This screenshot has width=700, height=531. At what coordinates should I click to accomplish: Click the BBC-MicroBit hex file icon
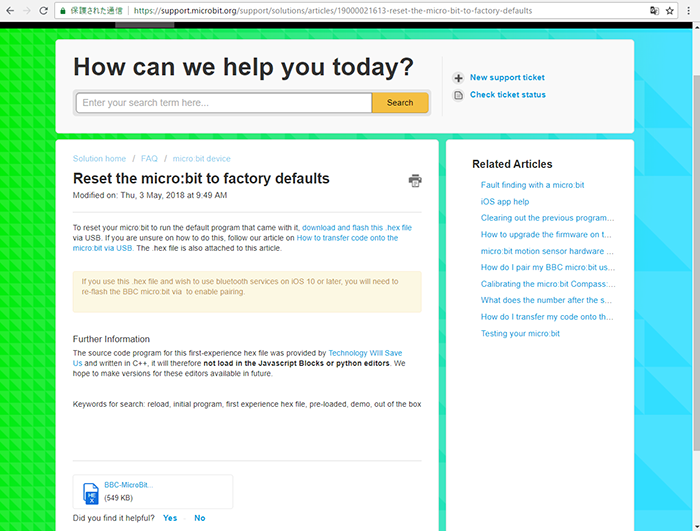91,491
